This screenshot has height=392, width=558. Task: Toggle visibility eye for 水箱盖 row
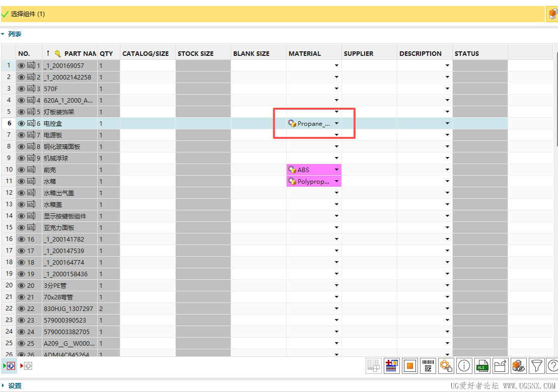point(21,204)
